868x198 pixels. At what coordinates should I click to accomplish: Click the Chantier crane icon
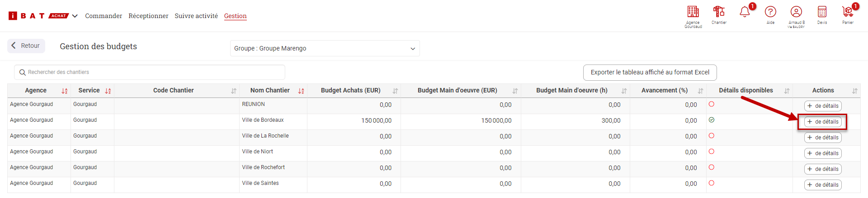[x=718, y=12]
